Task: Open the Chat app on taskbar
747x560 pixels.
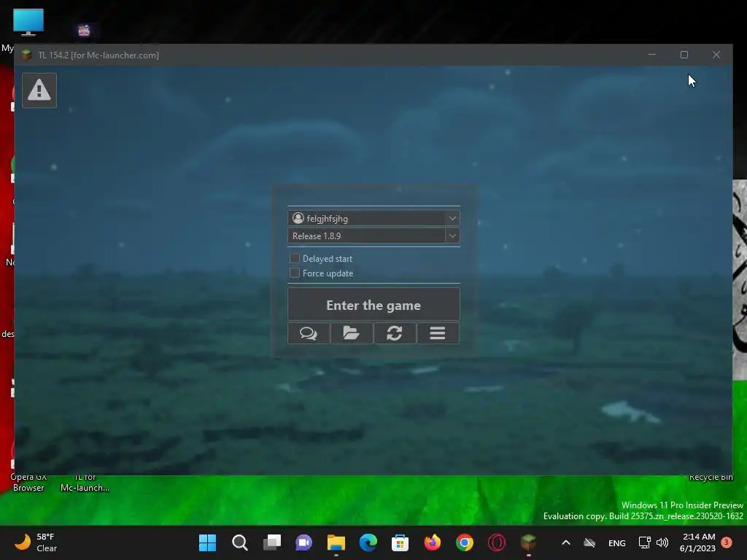Action: pos(304,542)
